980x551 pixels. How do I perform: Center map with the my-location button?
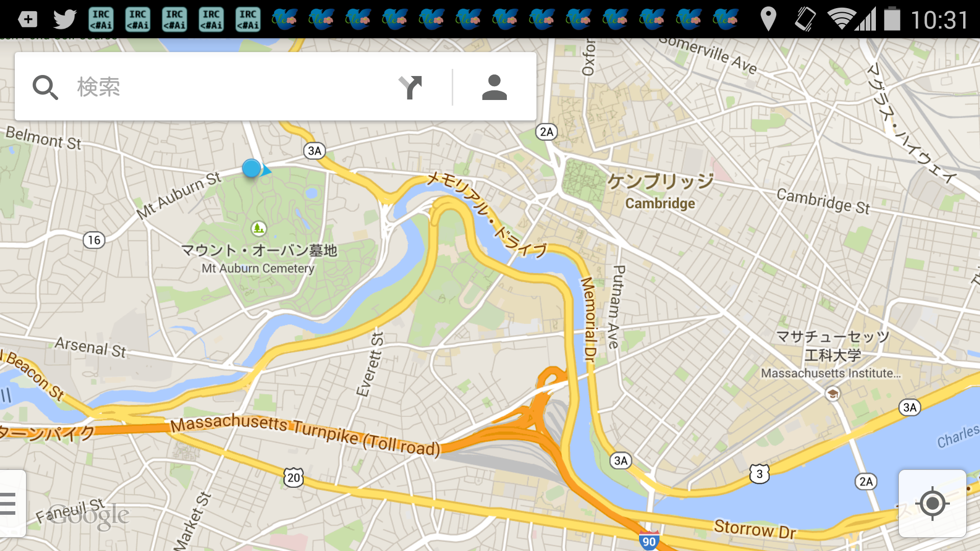(x=932, y=504)
